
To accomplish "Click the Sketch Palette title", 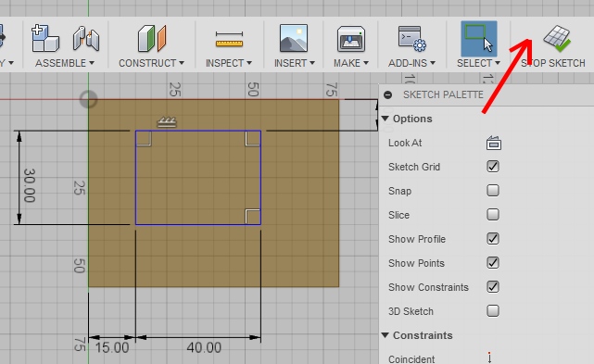I will tap(443, 94).
